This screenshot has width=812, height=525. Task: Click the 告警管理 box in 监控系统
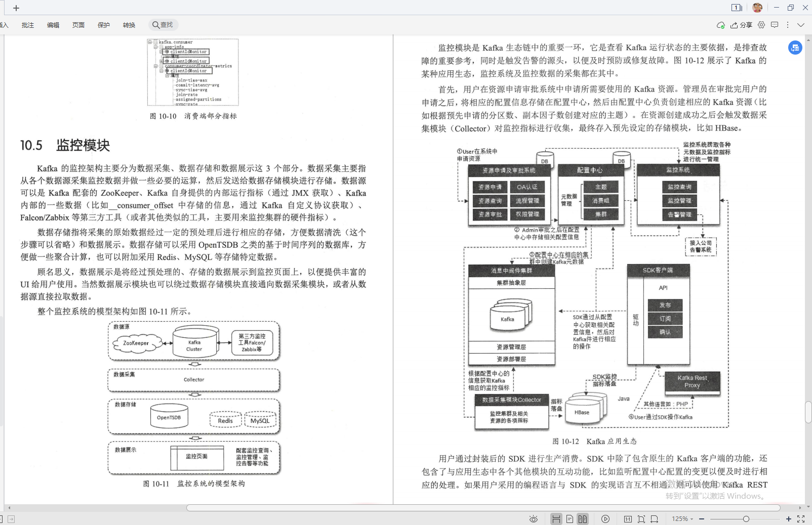click(x=679, y=214)
